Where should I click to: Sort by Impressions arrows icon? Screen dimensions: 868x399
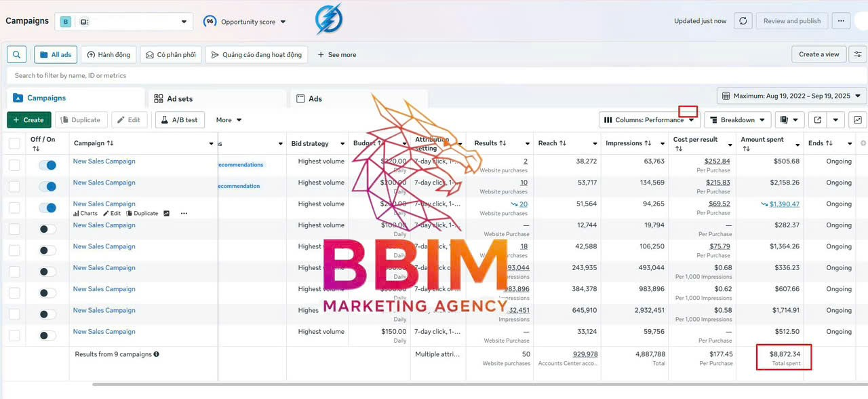648,143
